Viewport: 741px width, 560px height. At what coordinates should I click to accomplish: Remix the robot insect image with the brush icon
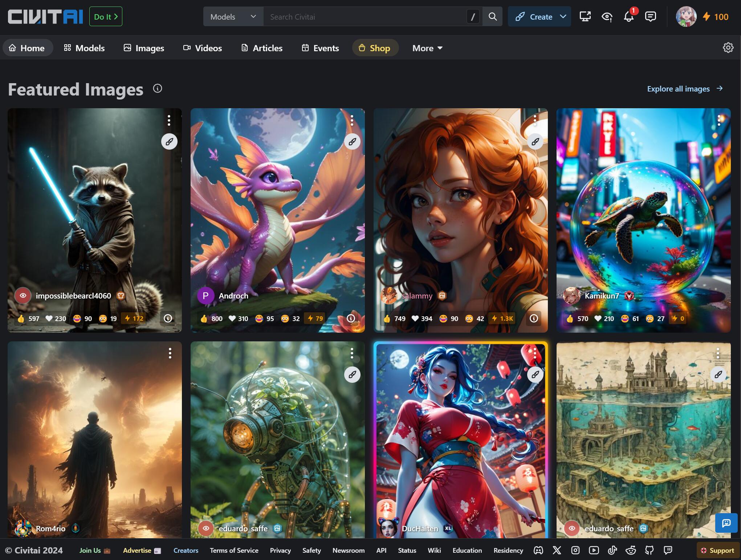tap(352, 374)
